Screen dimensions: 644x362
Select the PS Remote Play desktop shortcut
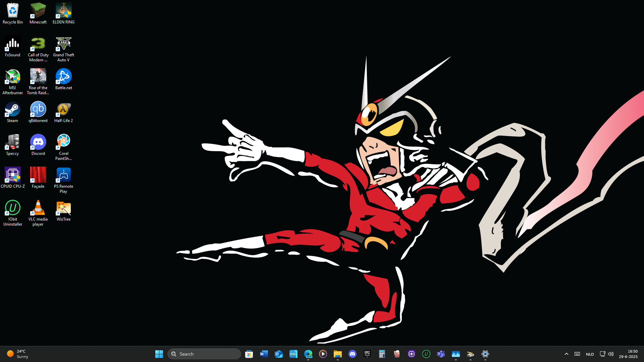(63, 181)
